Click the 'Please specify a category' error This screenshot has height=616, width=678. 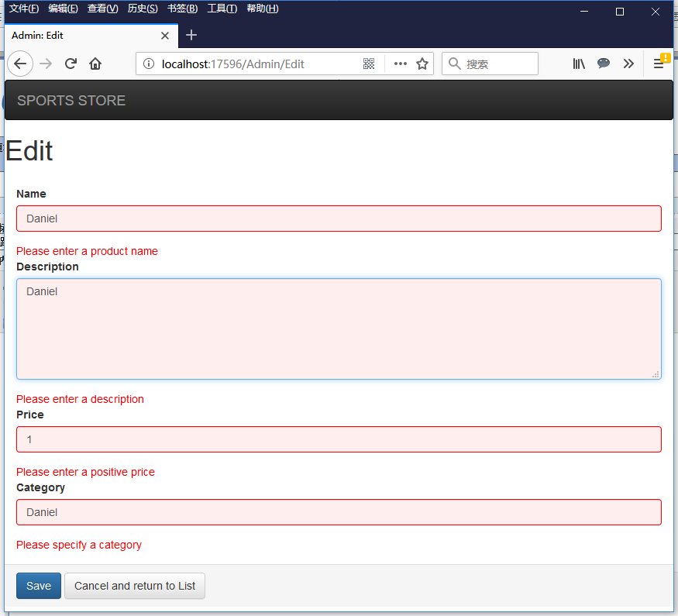[x=79, y=545]
